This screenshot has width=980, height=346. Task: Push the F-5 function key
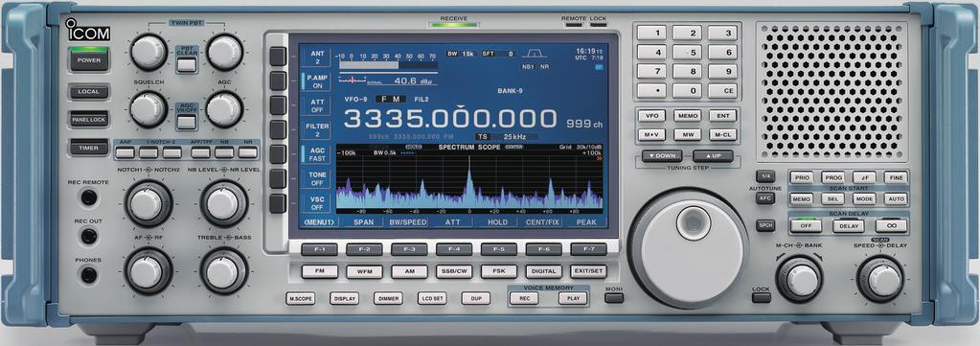point(499,249)
